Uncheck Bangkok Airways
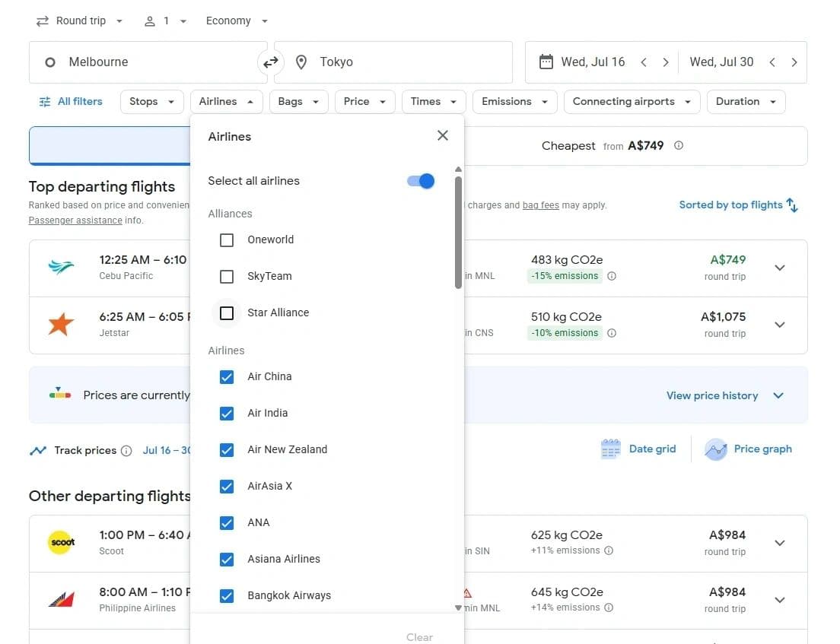Screen dimensions: 840x644 pos(227,596)
